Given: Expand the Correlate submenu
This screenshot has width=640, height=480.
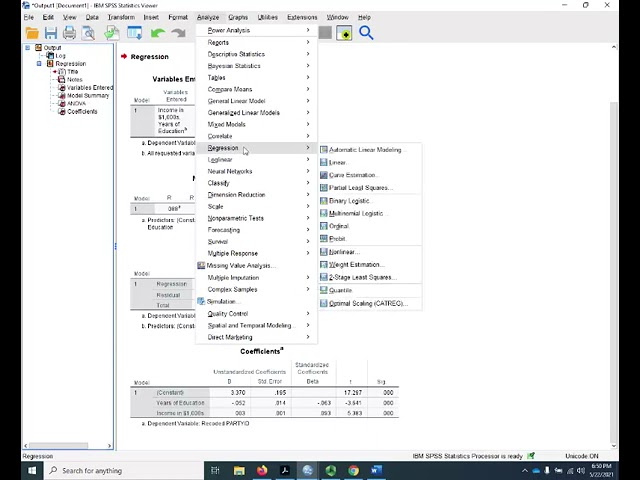Looking at the screenshot, I should point(256,136).
